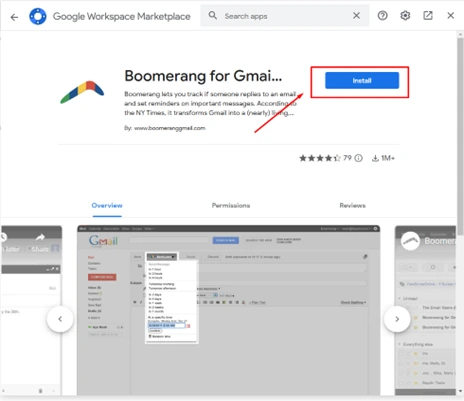Click the Google Workspace Marketplace title
Image resolution: width=464 pixels, height=401 pixels.
tap(122, 16)
